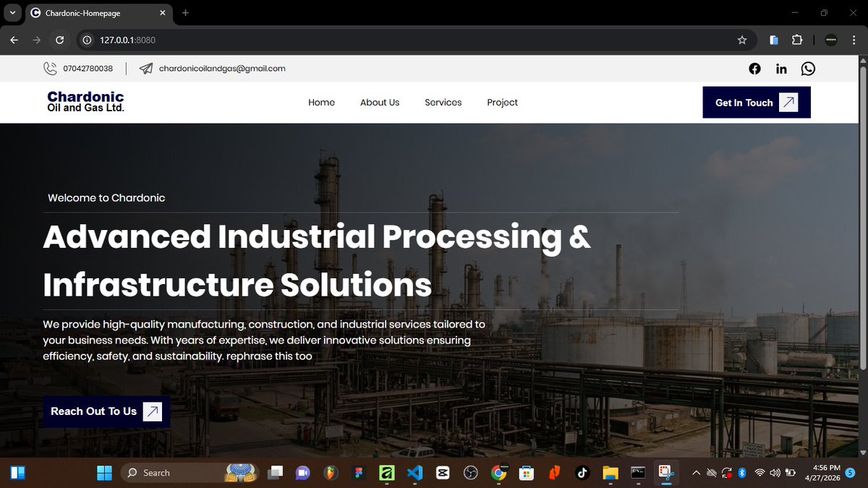The width and height of the screenshot is (868, 488).
Task: Select the Chardonic-Homepage tab
Action: click(x=98, y=13)
